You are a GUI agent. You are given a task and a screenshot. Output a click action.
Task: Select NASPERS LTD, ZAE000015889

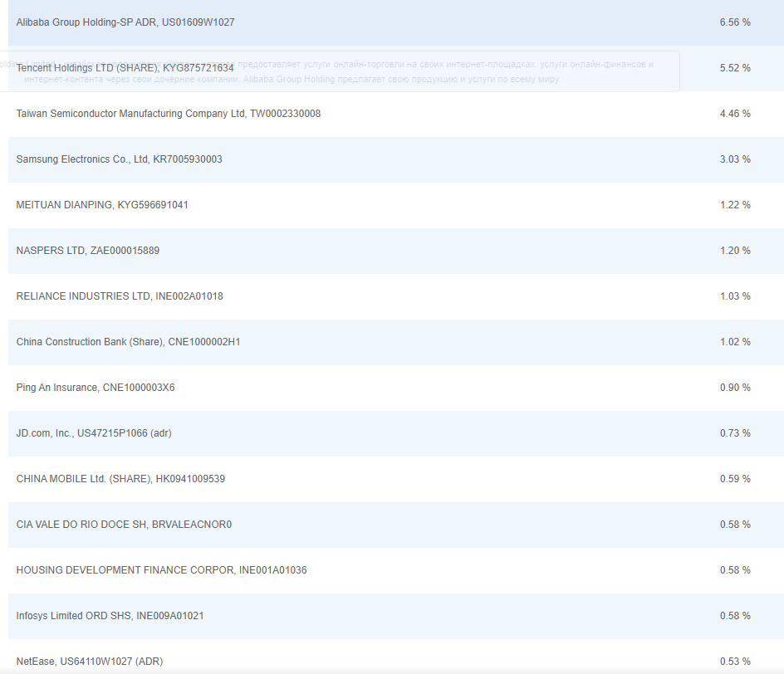click(396, 251)
